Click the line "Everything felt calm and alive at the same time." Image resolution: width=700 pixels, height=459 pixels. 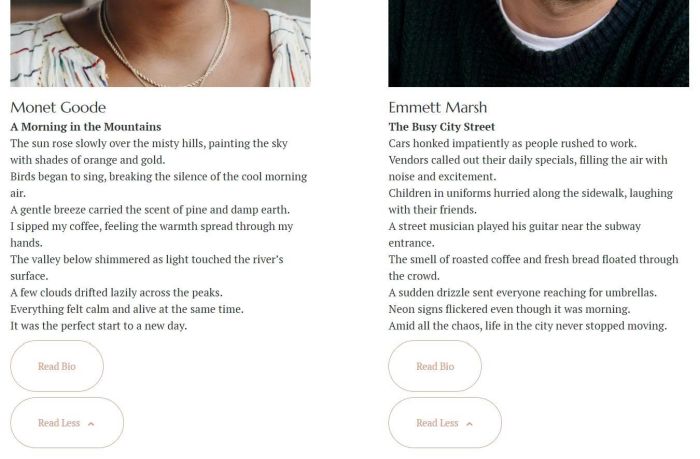(x=127, y=309)
